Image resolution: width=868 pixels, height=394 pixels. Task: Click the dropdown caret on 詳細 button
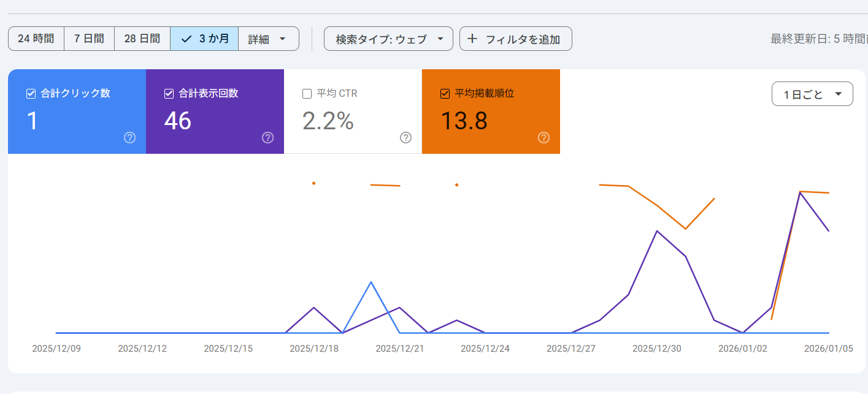283,38
